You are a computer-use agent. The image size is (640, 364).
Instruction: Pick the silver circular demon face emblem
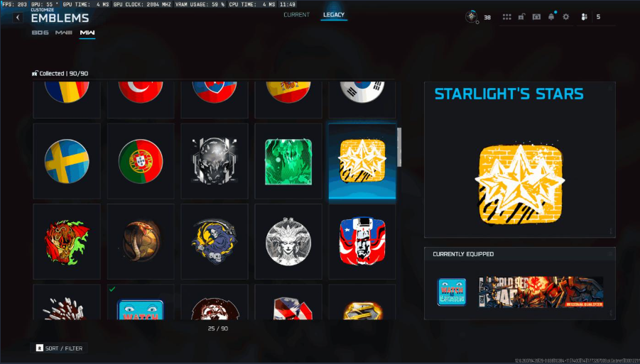click(288, 242)
